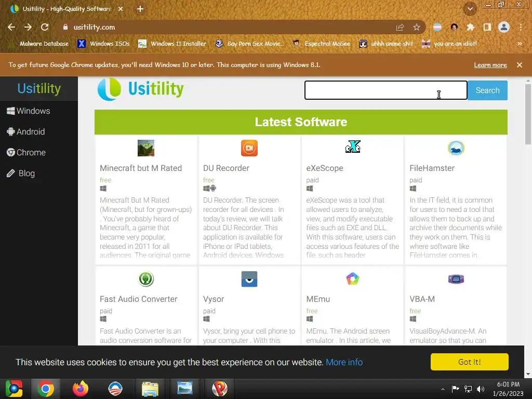Open the VBA-M title link
Viewport: 532px width, 399px height.
tap(422, 299)
